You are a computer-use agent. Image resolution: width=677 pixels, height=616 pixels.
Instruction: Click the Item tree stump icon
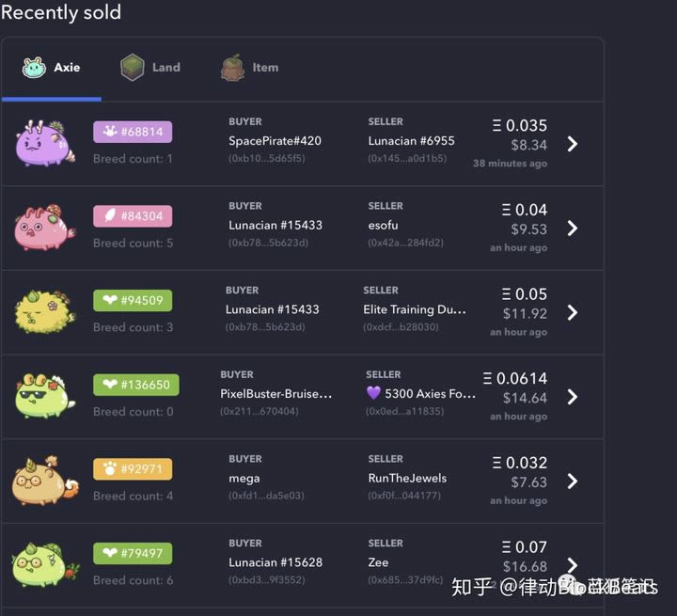(233, 68)
